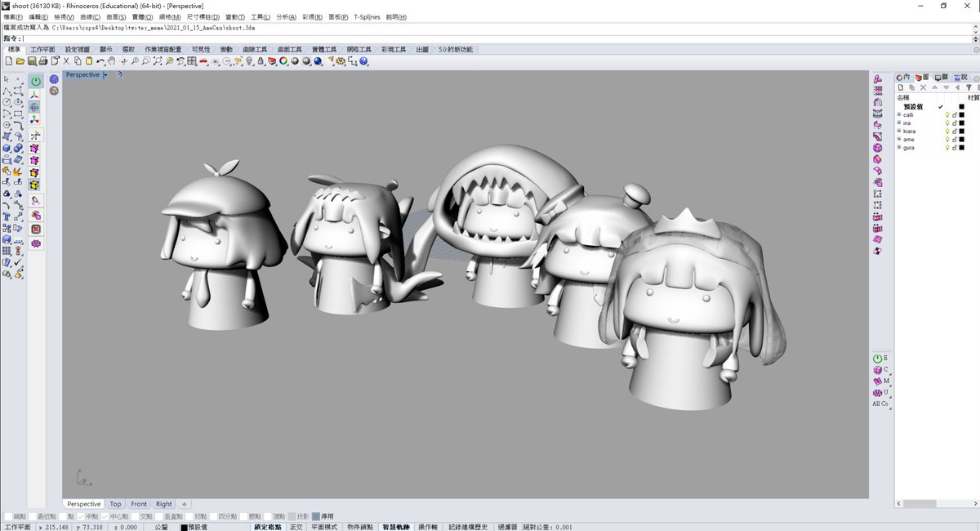This screenshot has height=531, width=980.
Task: Toggle the 最近點 (Near) osnap checkbox
Action: click(x=33, y=516)
